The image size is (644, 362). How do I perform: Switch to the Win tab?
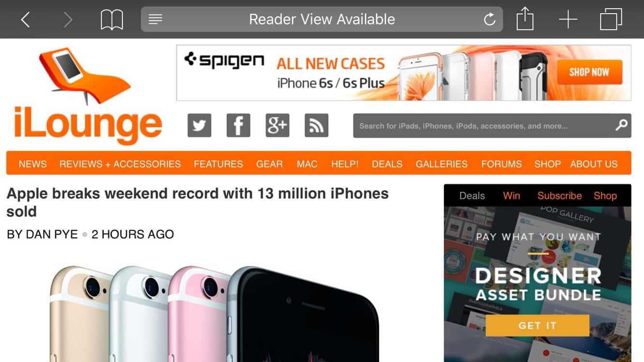512,196
